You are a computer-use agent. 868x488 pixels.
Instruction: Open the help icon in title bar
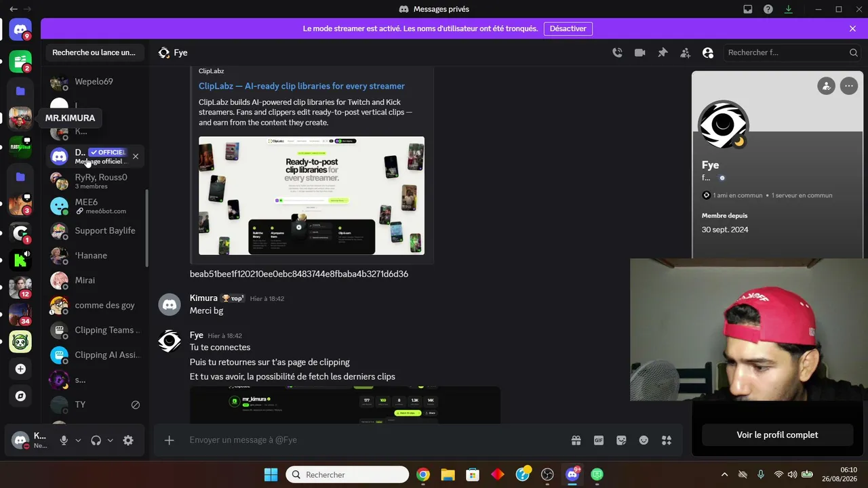tap(768, 9)
